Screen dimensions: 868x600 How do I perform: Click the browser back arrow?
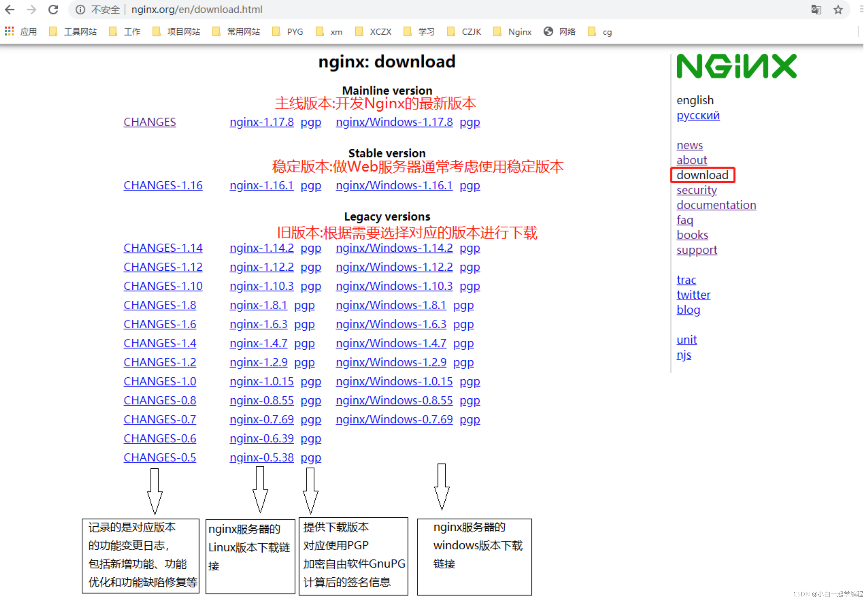coord(10,10)
